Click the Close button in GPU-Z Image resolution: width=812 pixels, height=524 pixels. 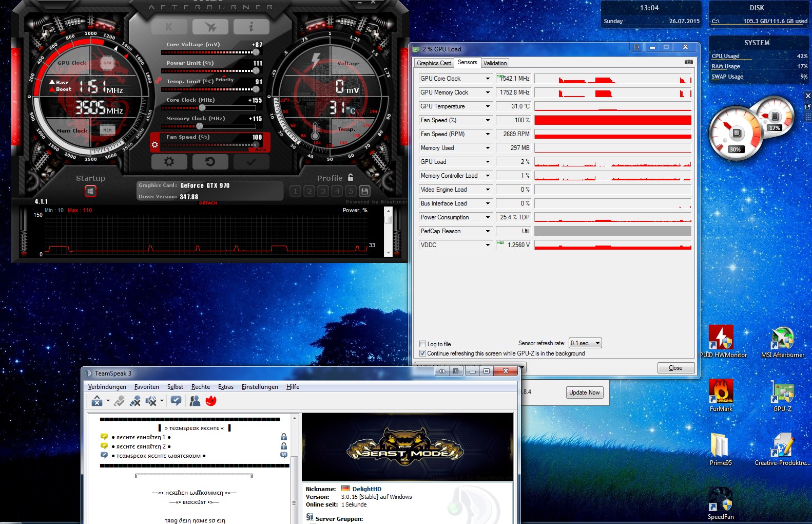676,368
